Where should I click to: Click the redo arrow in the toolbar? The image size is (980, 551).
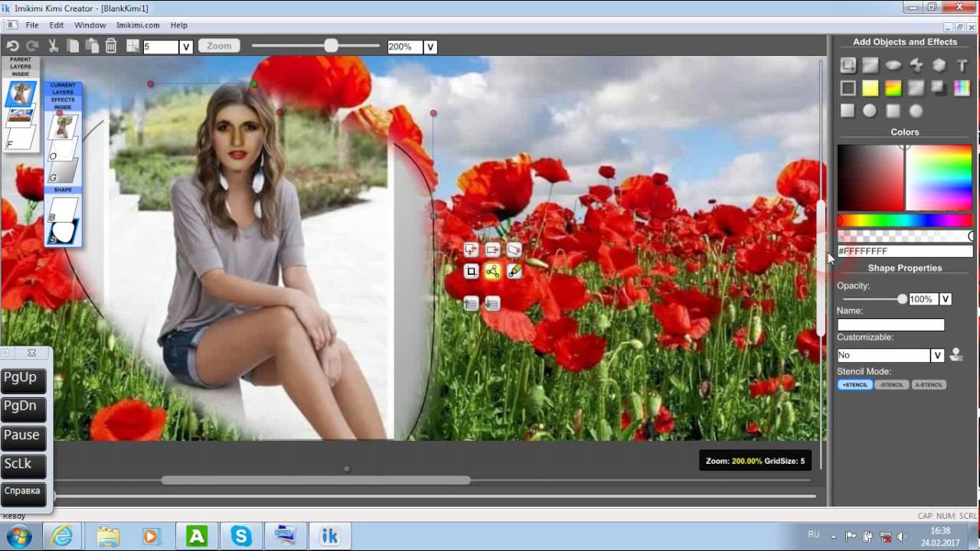coord(32,47)
